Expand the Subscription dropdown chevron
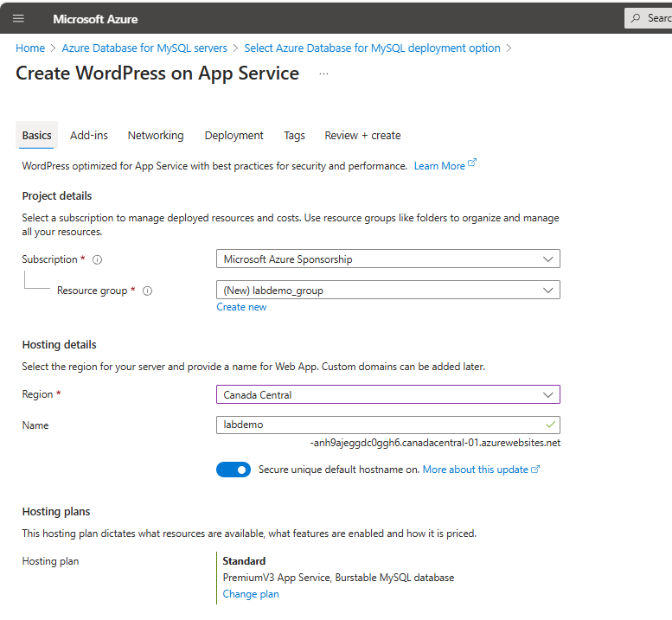This screenshot has height=620, width=672. tap(547, 259)
